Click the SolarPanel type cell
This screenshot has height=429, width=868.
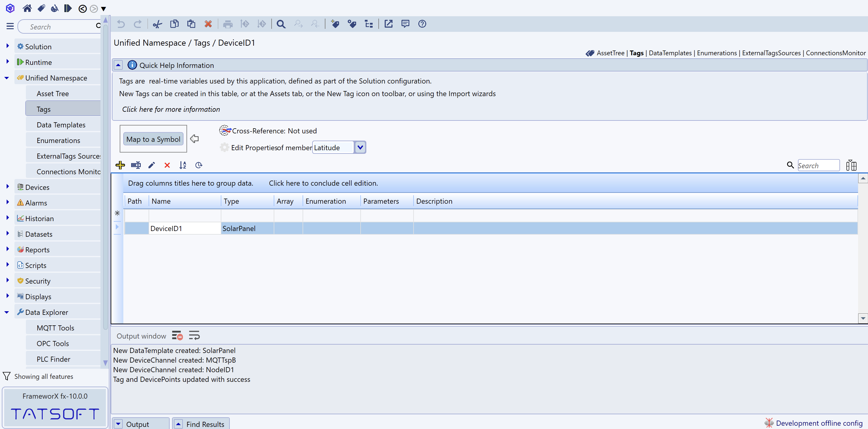pos(247,228)
